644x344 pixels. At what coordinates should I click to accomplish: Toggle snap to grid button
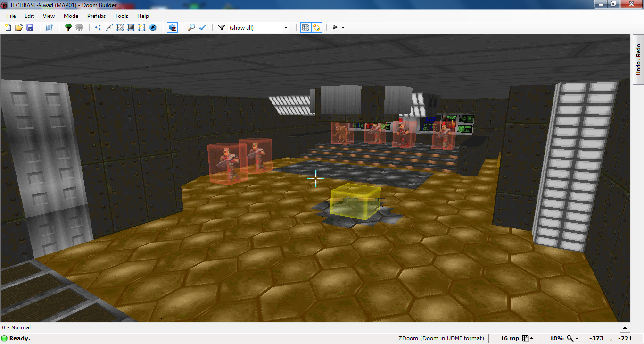click(x=305, y=27)
